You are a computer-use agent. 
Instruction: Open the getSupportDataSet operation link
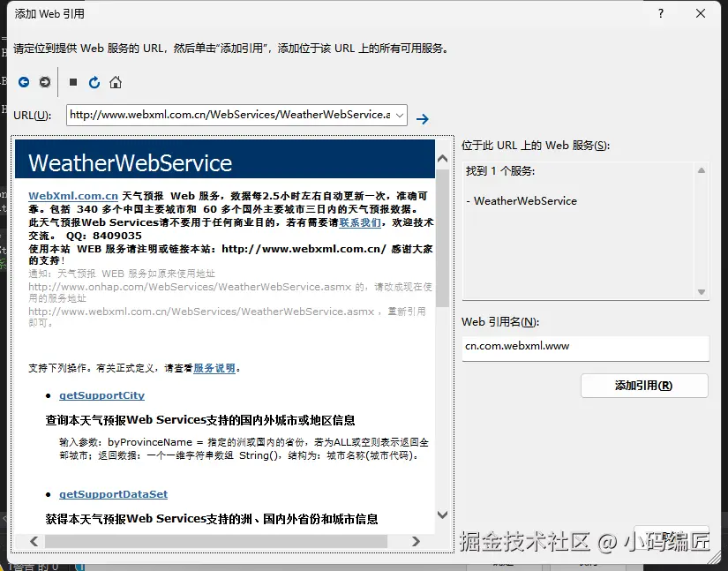pyautogui.click(x=113, y=494)
